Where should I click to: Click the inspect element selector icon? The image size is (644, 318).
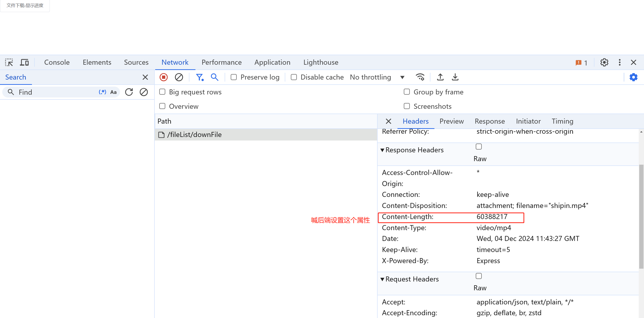(9, 62)
